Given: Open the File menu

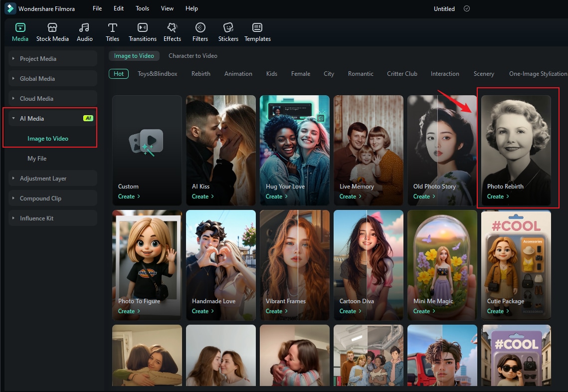Looking at the screenshot, I should [x=97, y=8].
